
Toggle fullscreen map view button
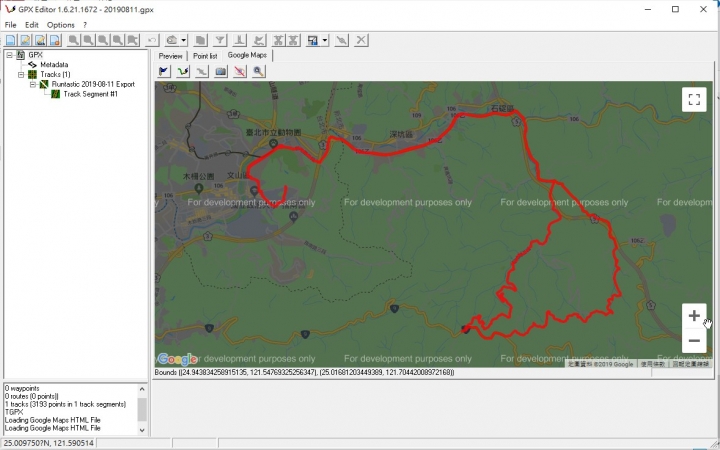click(694, 99)
